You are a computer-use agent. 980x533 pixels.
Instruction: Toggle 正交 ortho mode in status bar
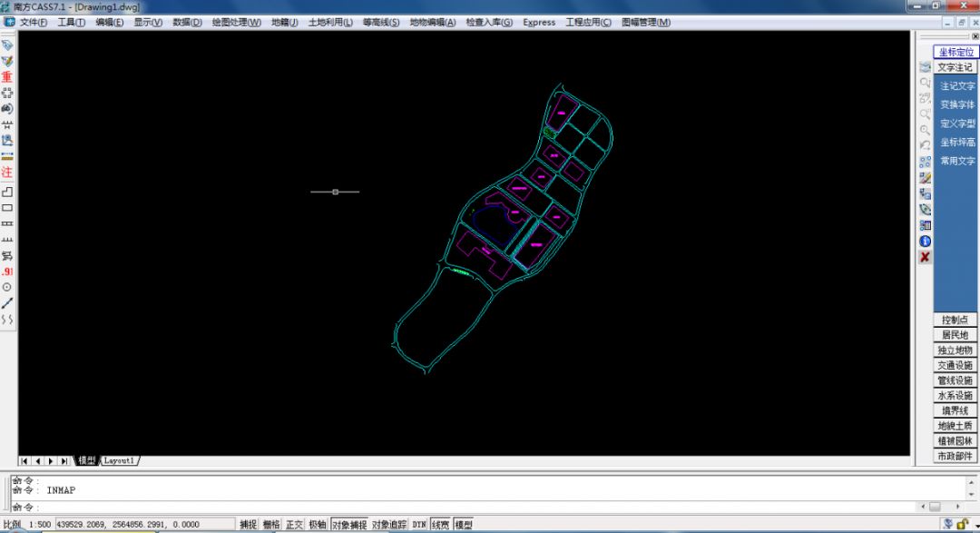pyautogui.click(x=294, y=524)
